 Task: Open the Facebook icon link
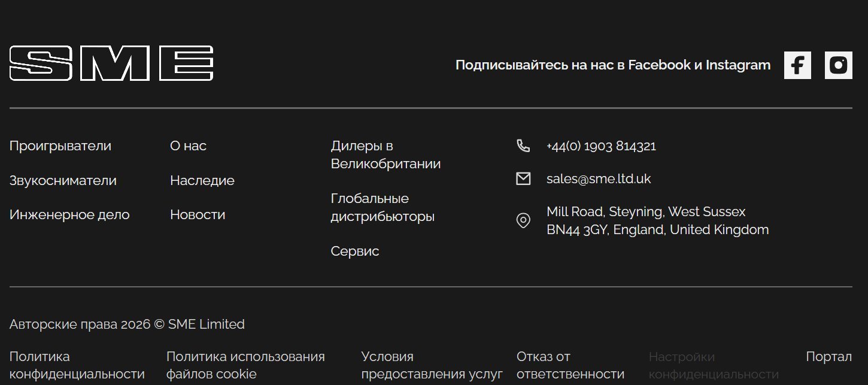(x=797, y=65)
